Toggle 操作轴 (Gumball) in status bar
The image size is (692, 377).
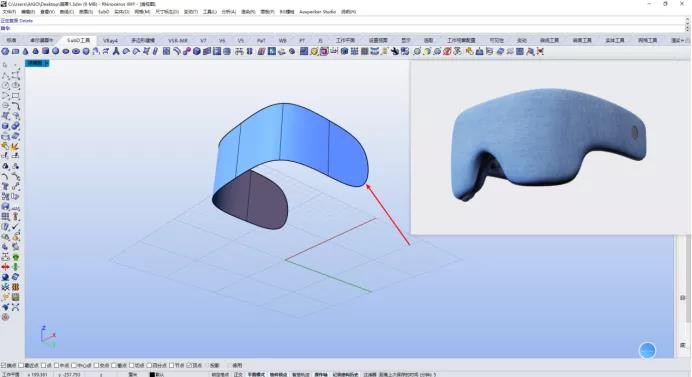pos(321,374)
